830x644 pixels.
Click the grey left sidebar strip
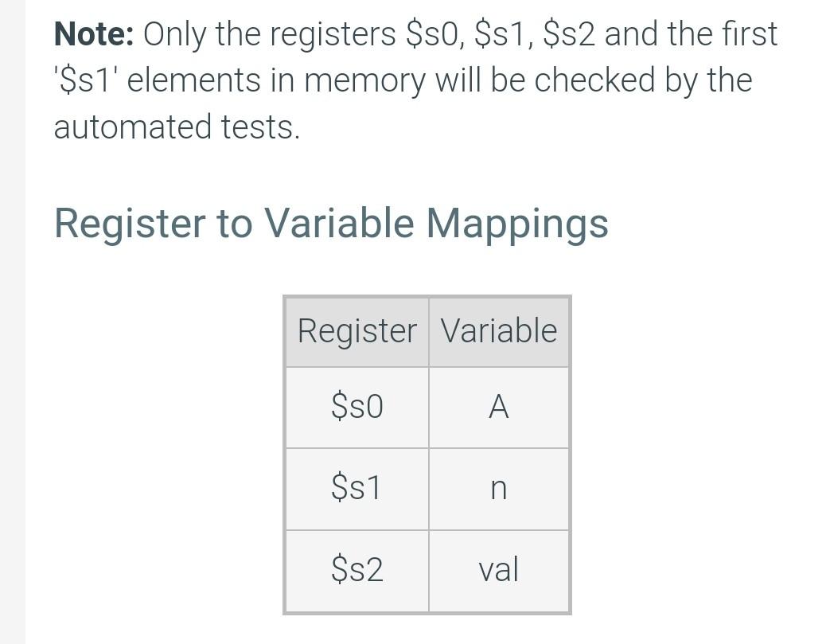click(12, 322)
